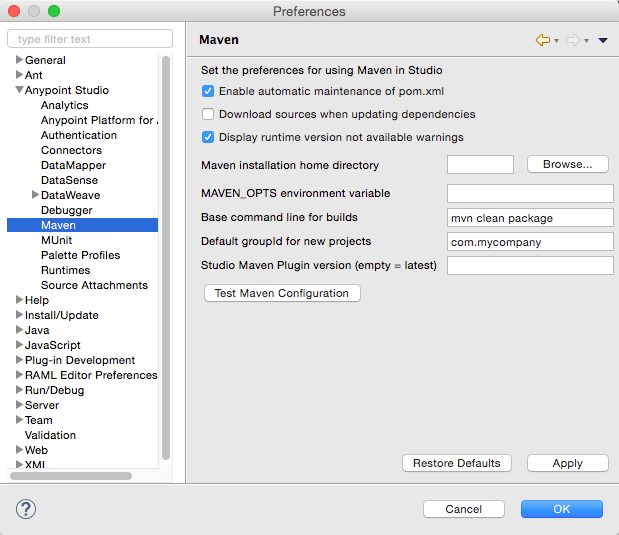Click MAVEN_OPTS environment variable field
The width and height of the screenshot is (619, 535).
[x=530, y=193]
